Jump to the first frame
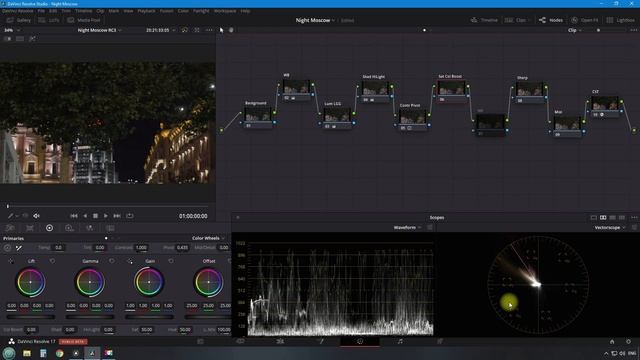Viewport: 640px width, 360px height. (73, 216)
